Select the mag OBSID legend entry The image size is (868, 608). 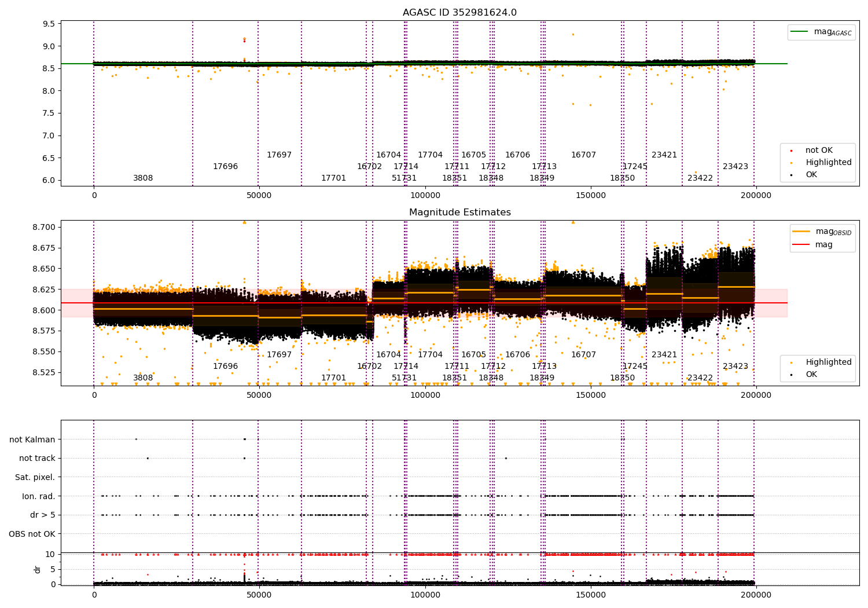coord(821,232)
